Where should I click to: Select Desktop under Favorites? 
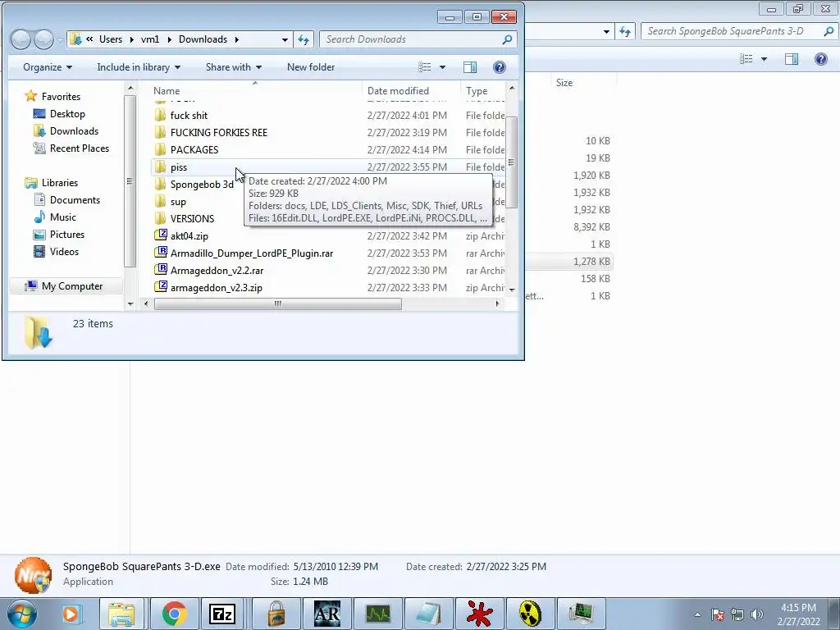[x=67, y=113]
